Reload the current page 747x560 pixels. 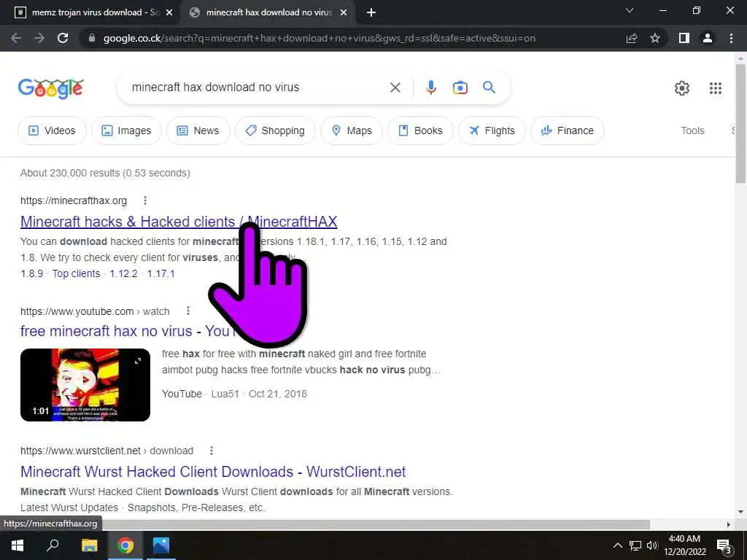(63, 38)
